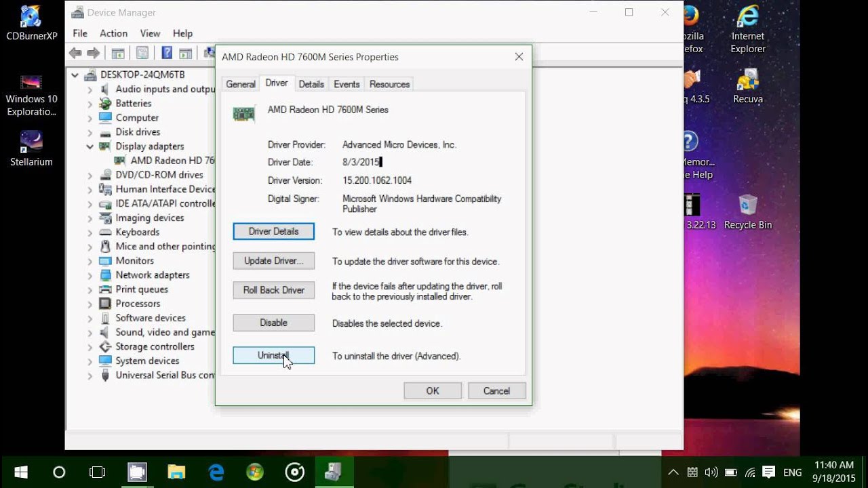Open File Explorer from the taskbar
The width and height of the screenshot is (868, 488).
pyautogui.click(x=176, y=472)
